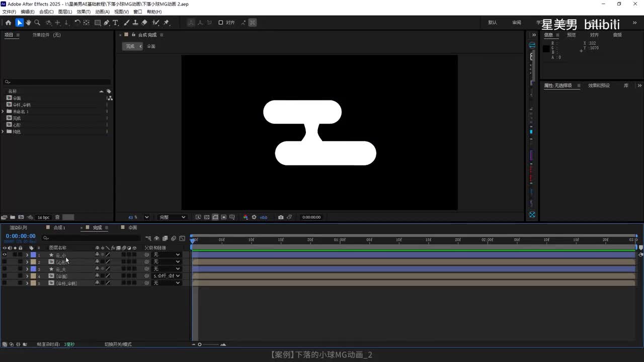Select the Puppet Pin tool
Image resolution: width=644 pixels, height=362 pixels.
point(167,23)
